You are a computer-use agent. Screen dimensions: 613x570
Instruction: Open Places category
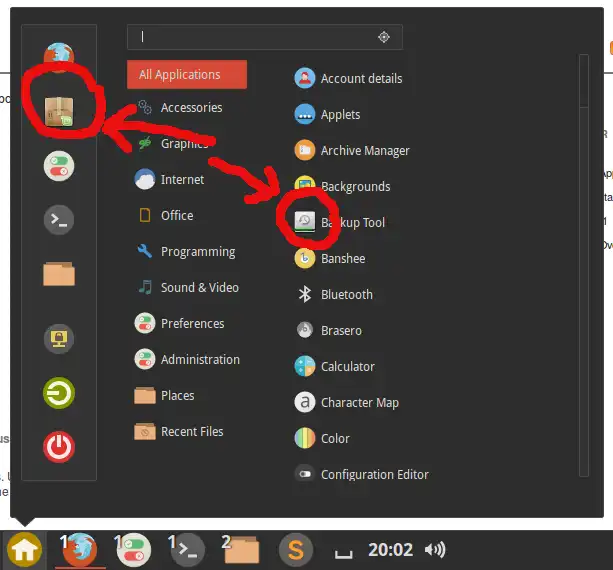click(165, 395)
